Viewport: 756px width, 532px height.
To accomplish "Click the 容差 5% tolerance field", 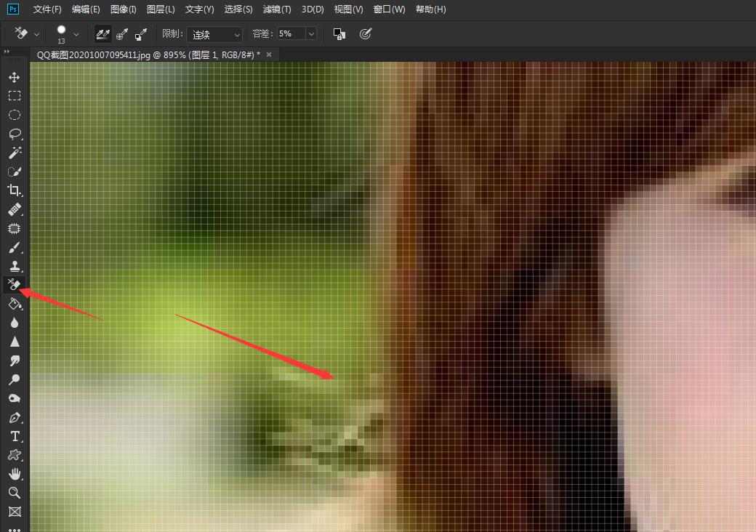I will click(291, 33).
